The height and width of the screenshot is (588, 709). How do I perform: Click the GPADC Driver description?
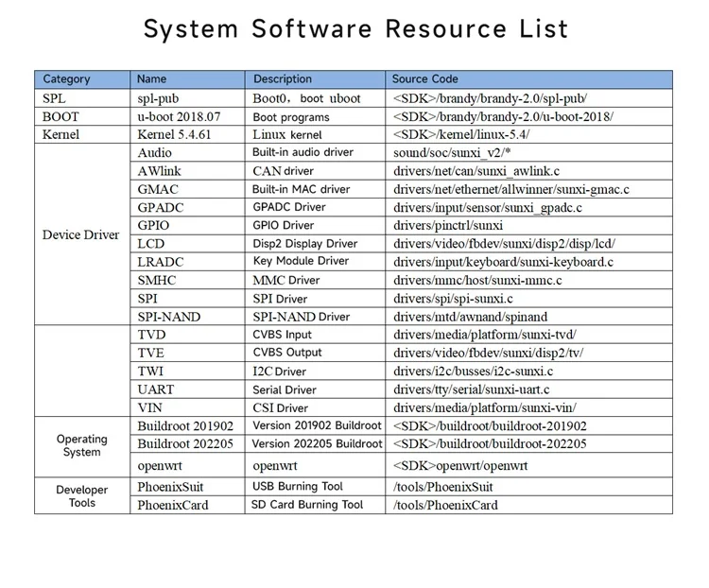click(288, 207)
